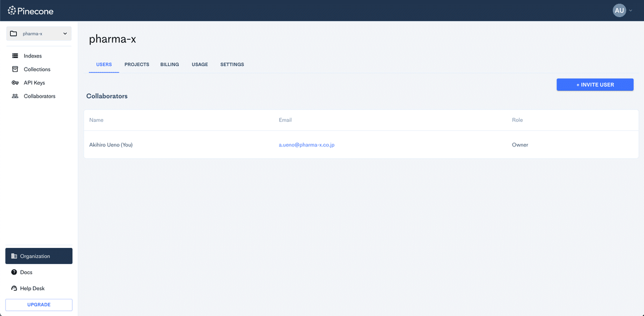The height and width of the screenshot is (316, 644).
Task: Open Indexes in the sidebar
Action: [x=33, y=56]
